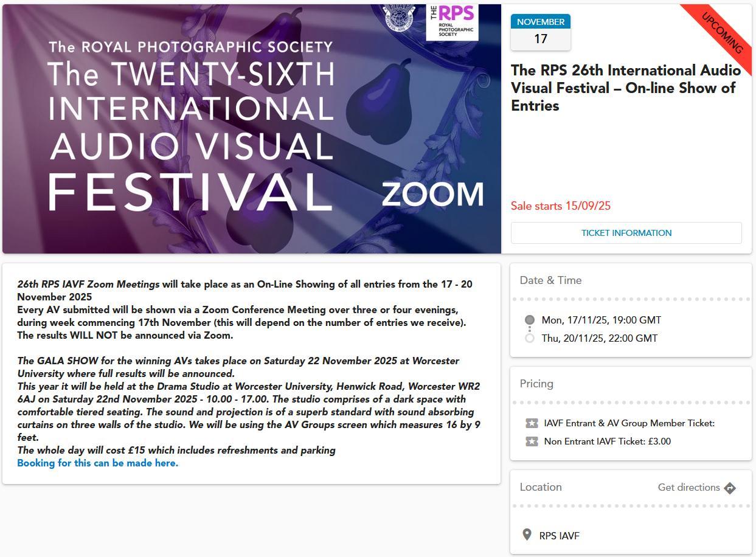
Task: Click the November 17 calendar date badge
Action: coord(541,32)
